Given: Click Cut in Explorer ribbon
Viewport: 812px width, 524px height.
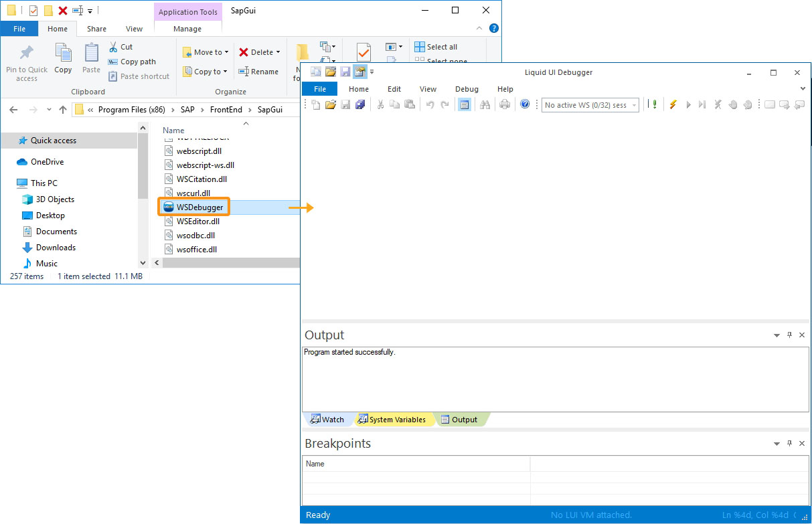Looking at the screenshot, I should pyautogui.click(x=120, y=47).
